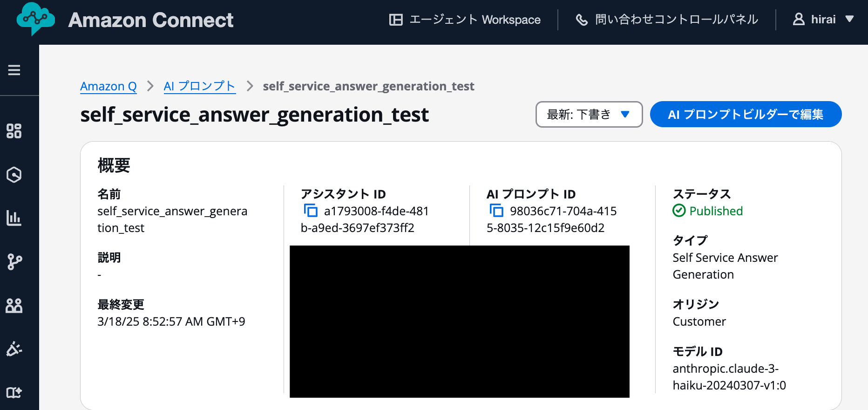The image size is (868, 410).
Task: Click the AI プロンプト ID label
Action: pos(531,194)
